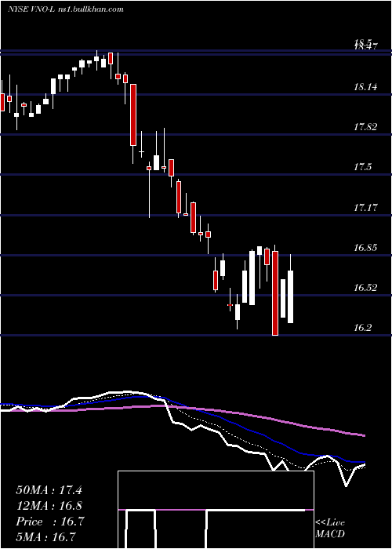Select the 17.5 price level label
Screen dimensions: 392x549
[x=362, y=167]
